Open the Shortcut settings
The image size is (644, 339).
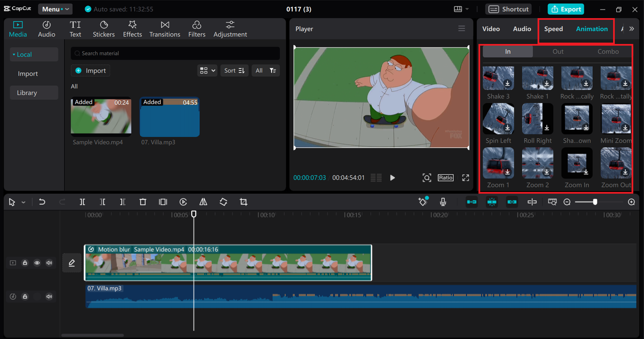(x=509, y=9)
